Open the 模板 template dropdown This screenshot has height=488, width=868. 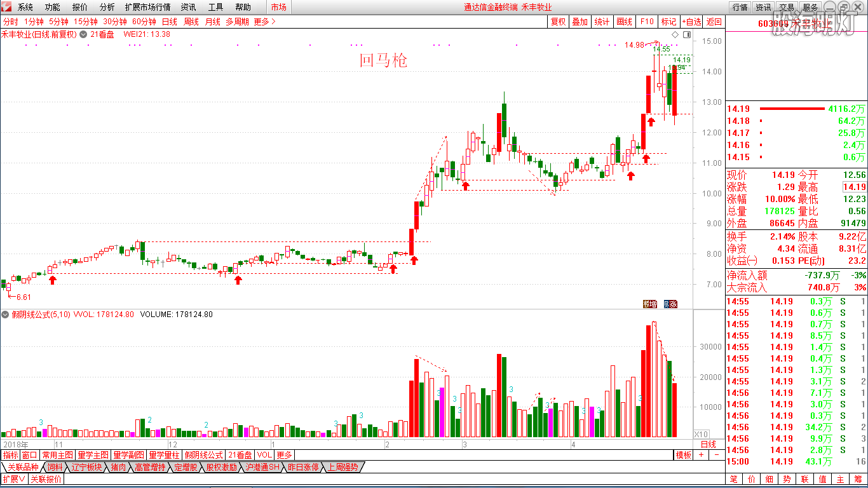coord(684,455)
